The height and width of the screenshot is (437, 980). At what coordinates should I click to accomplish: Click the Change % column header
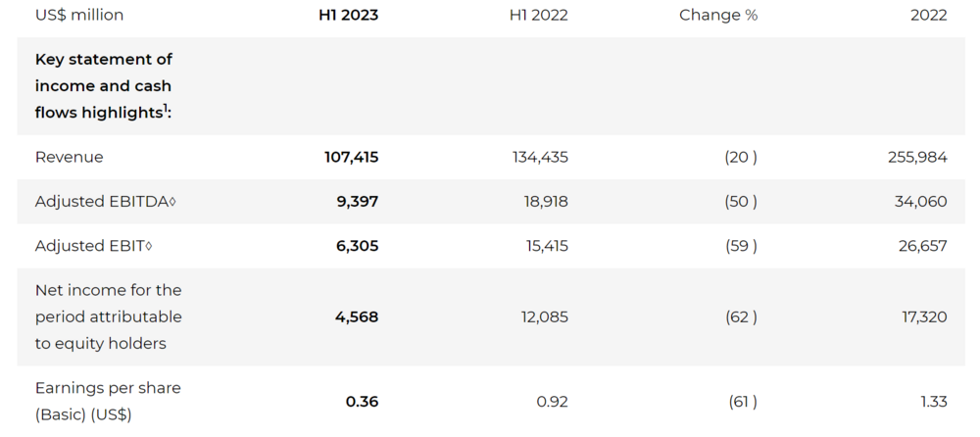pyautogui.click(x=718, y=16)
